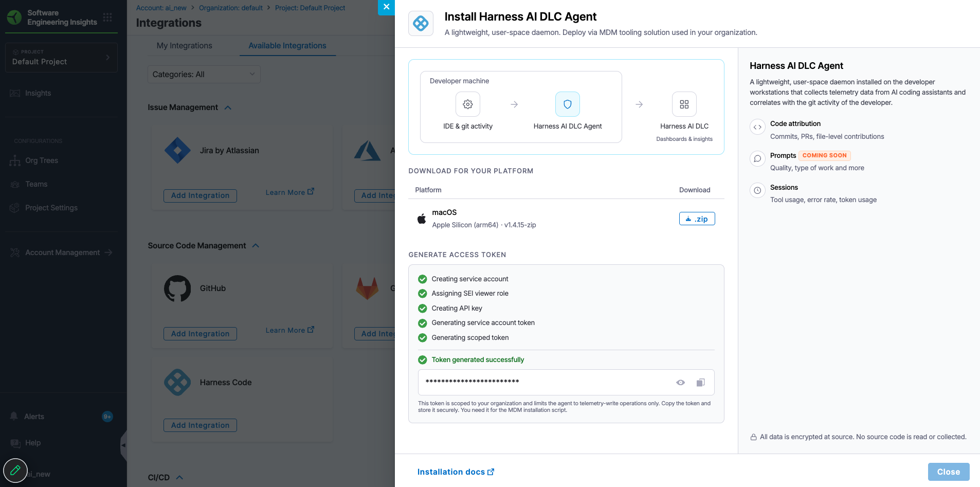Close the install panel with X icon

[x=386, y=7]
